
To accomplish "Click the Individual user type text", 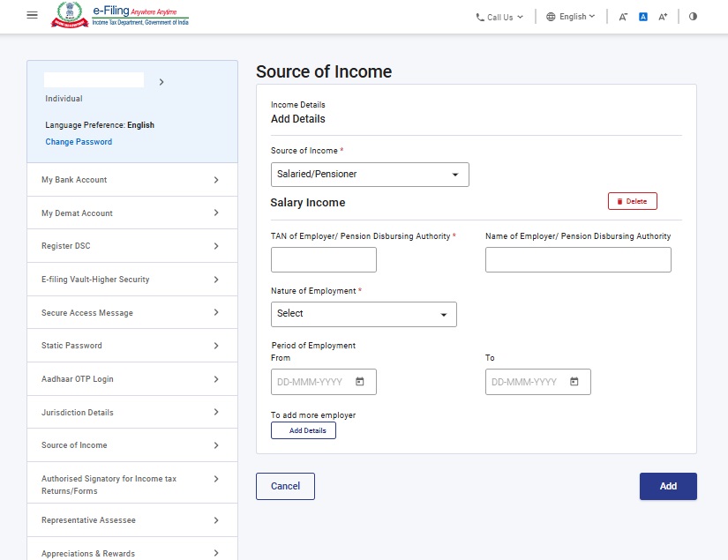I will pyautogui.click(x=64, y=99).
